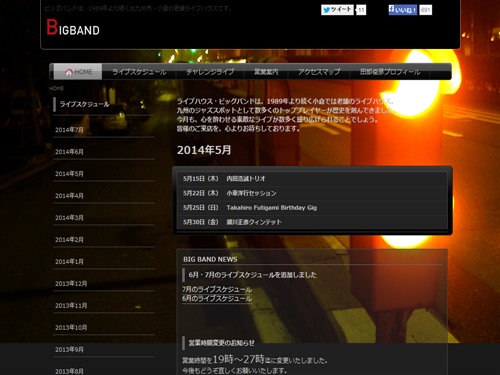500x375 pixels.
Task: Click the HOME house icon
Action: 69,72
